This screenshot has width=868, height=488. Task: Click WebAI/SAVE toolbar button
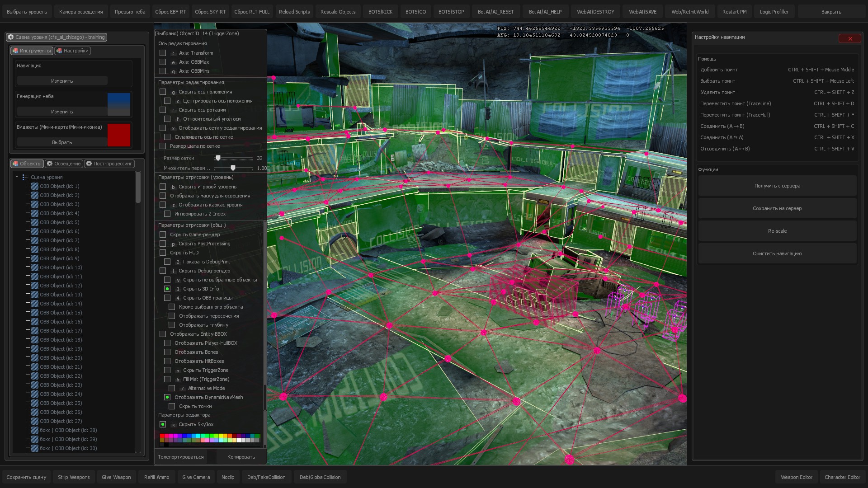pos(642,12)
